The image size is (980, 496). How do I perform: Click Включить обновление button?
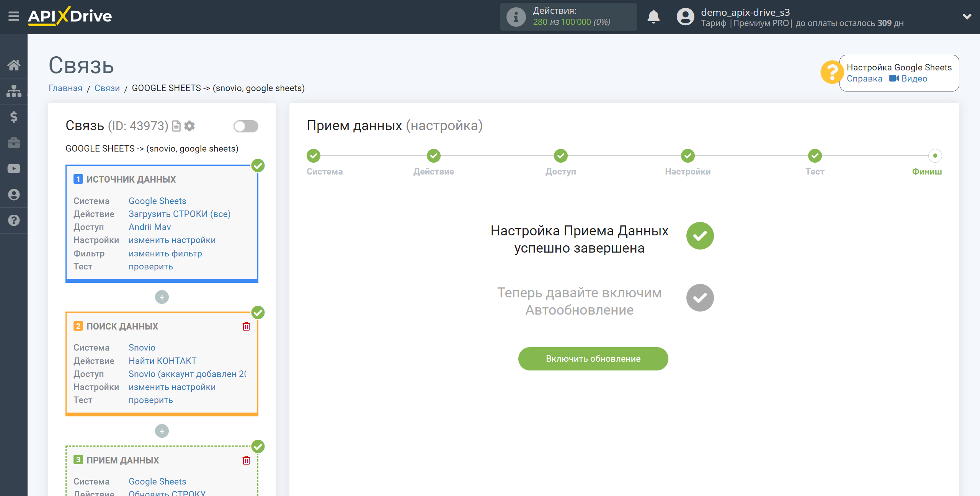pos(593,359)
